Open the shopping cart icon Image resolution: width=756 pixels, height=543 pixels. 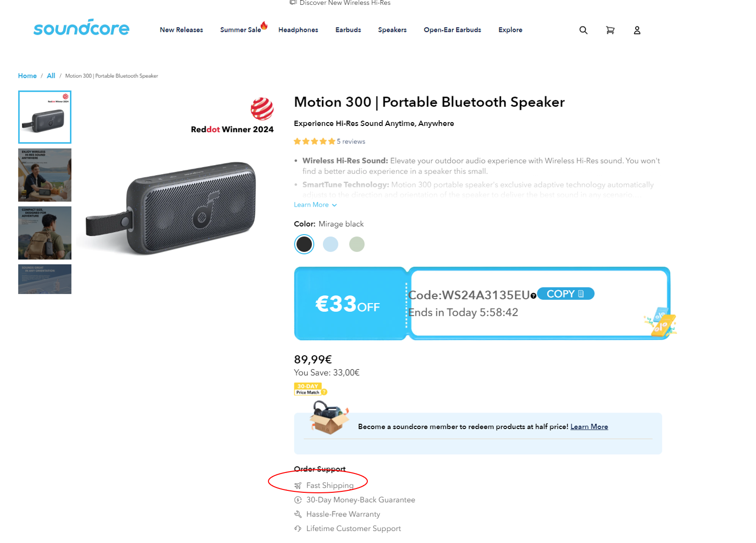tap(610, 30)
